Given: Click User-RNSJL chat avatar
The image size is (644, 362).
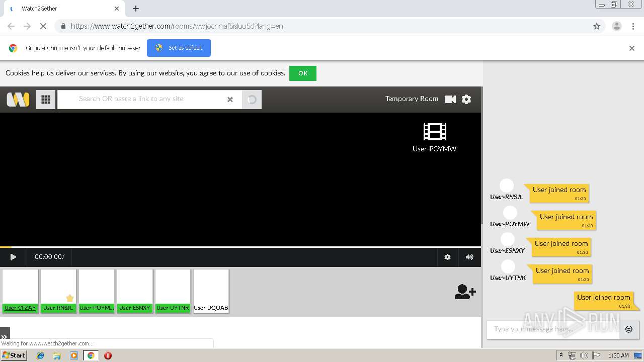Looking at the screenshot, I should pyautogui.click(x=507, y=186).
